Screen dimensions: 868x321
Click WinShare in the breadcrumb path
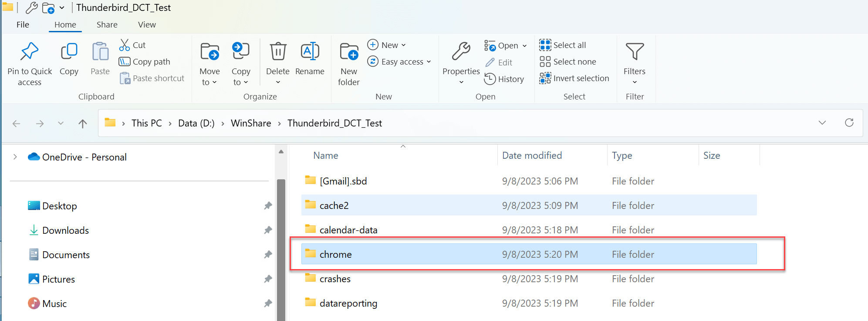pyautogui.click(x=251, y=123)
